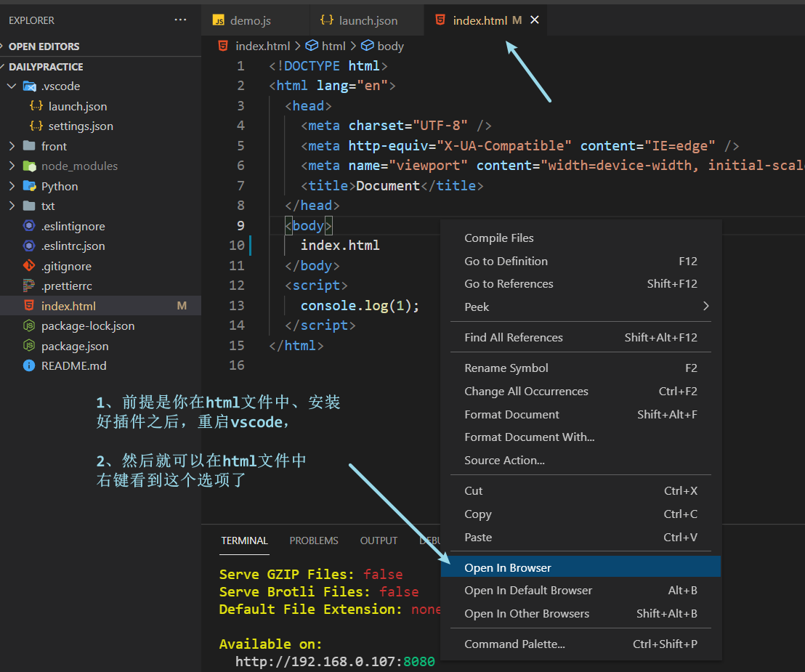Viewport: 805px width, 672px height.
Task: Click the node_modules folder icon
Action: pyautogui.click(x=30, y=166)
